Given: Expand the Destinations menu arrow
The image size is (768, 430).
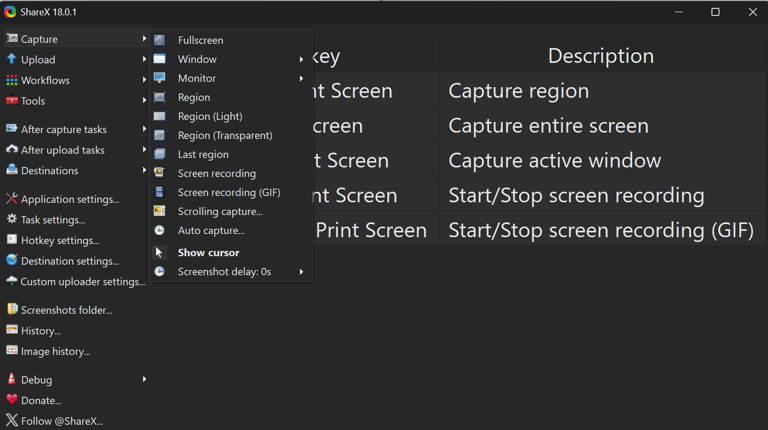Looking at the screenshot, I should pos(144,170).
